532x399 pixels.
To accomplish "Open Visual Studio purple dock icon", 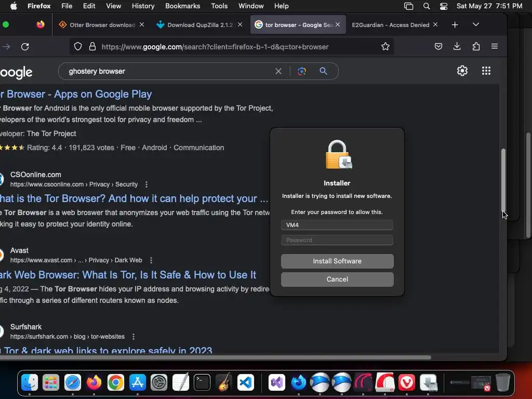I will pyautogui.click(x=277, y=383).
